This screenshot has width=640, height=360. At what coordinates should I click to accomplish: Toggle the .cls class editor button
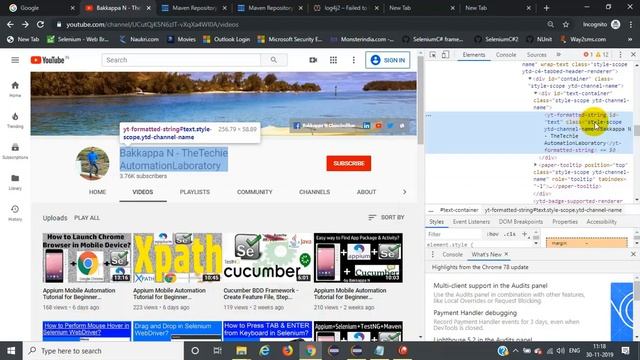(x=510, y=234)
